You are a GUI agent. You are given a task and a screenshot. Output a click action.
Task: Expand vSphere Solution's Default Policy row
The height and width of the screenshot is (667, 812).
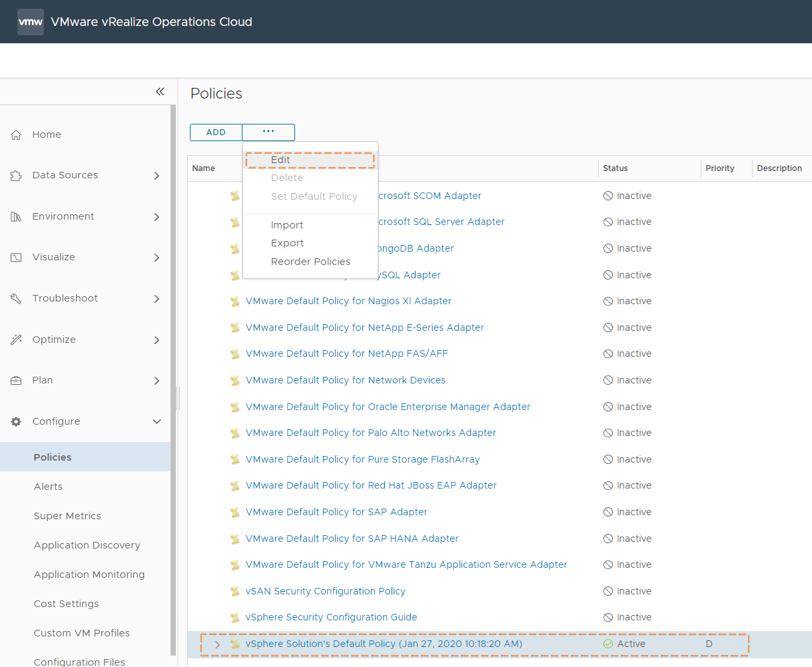(x=217, y=644)
